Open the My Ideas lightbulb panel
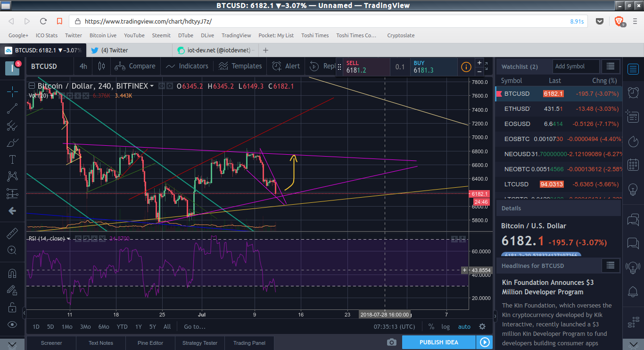The image size is (644, 350). (x=633, y=190)
